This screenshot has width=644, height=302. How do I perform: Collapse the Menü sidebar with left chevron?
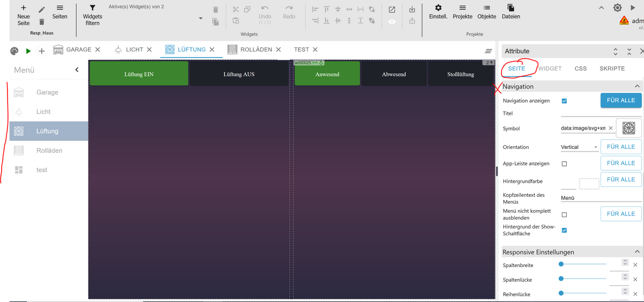point(77,70)
